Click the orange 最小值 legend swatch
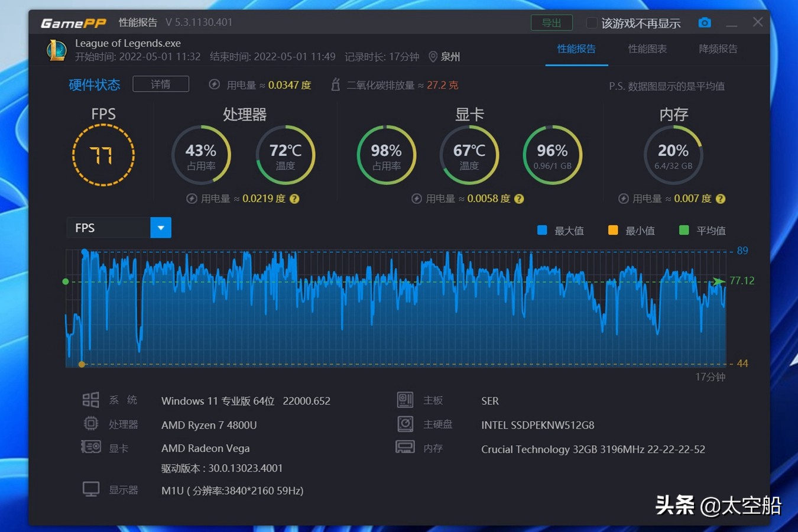The height and width of the screenshot is (532, 798). (x=613, y=230)
